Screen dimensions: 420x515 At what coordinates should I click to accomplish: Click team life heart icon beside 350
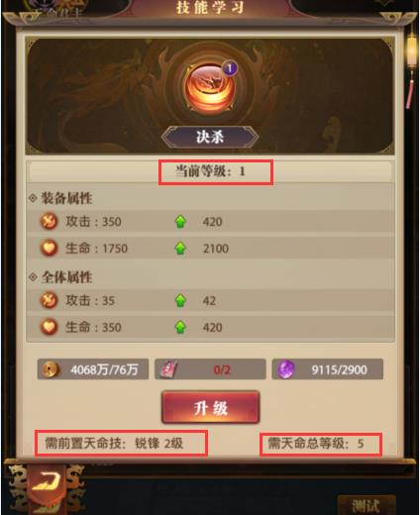point(49,327)
